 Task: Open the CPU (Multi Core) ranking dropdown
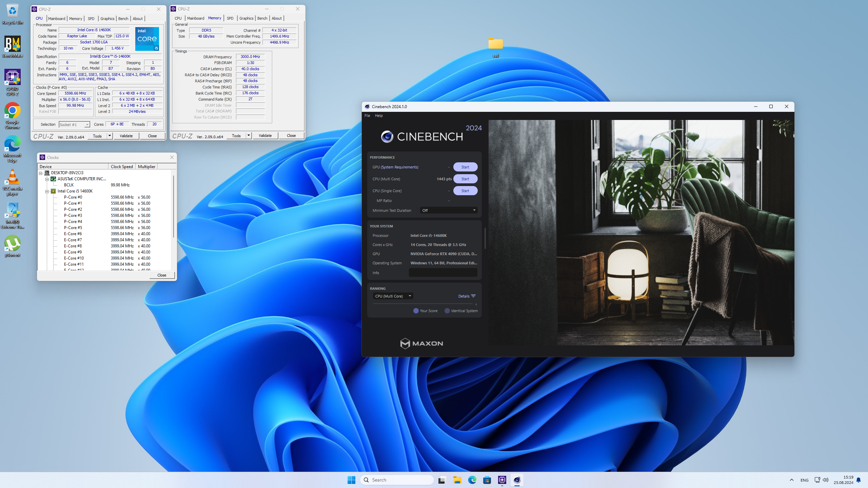(x=393, y=296)
